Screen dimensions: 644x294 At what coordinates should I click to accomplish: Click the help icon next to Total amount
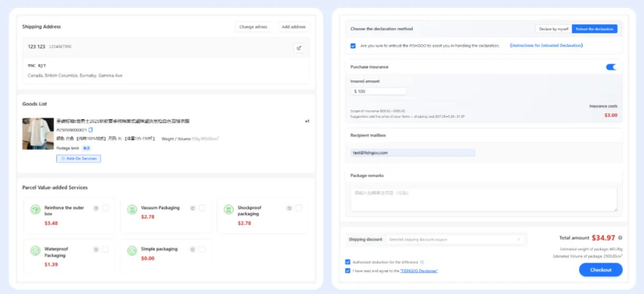[x=620, y=238]
